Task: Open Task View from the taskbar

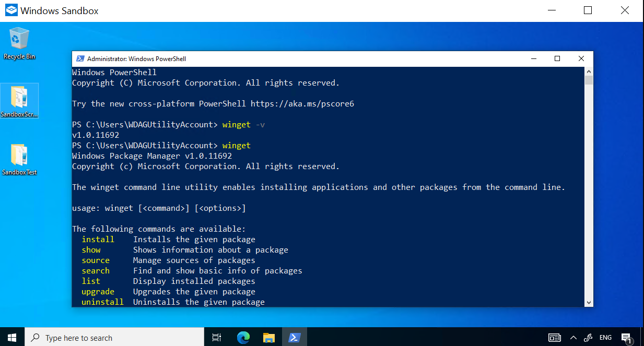Action: (217, 338)
